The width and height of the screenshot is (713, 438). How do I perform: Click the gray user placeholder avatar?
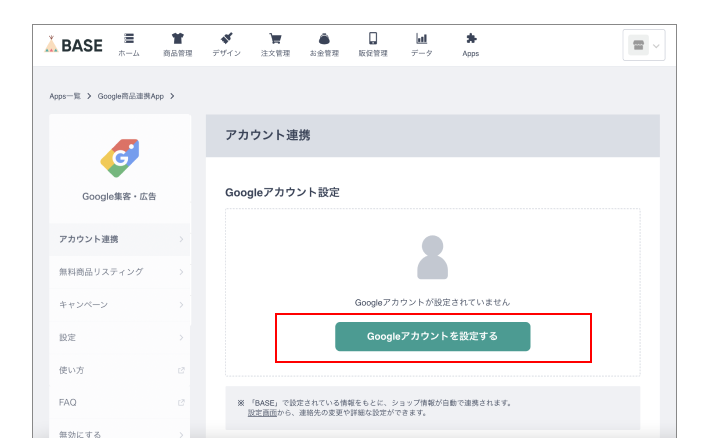[x=432, y=257]
